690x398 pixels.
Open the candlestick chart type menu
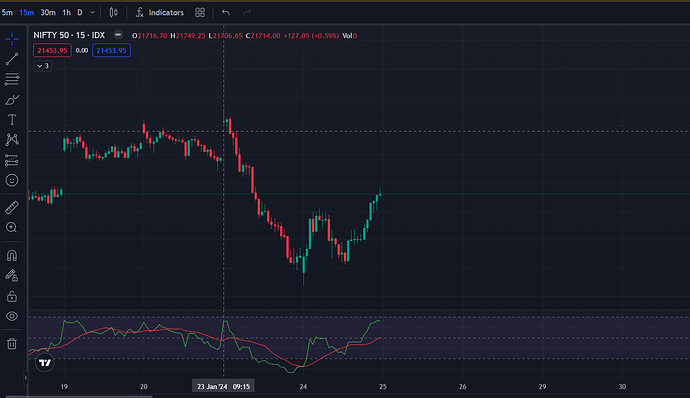coord(114,13)
